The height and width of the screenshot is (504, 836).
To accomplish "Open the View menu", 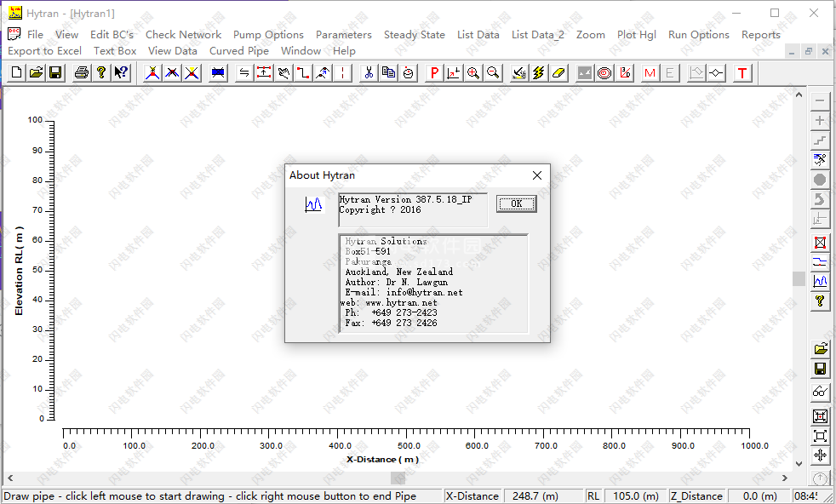I will 66,35.
